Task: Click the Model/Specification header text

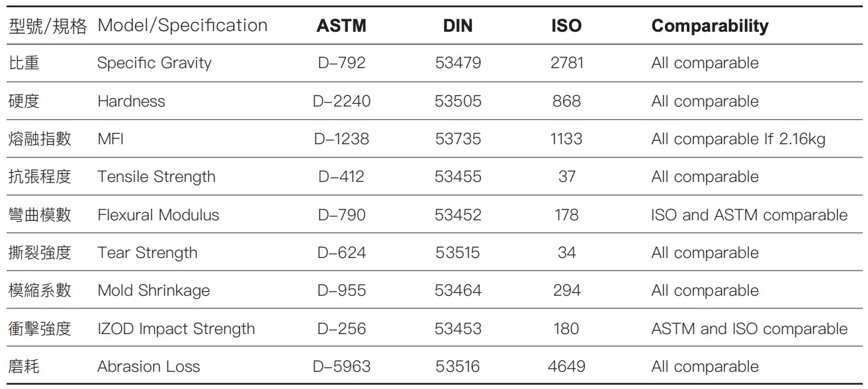Action: (183, 26)
